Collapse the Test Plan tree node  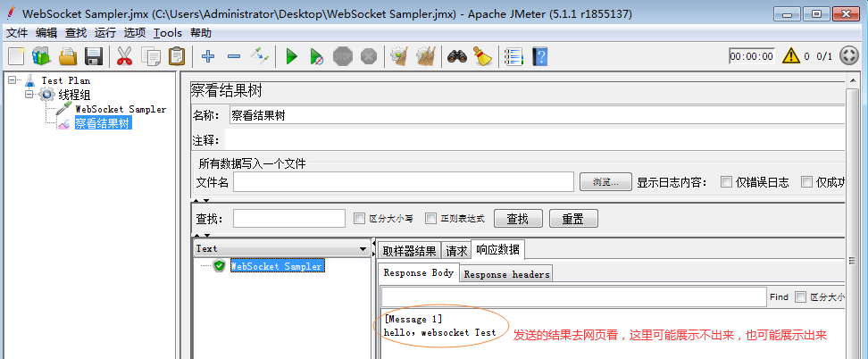13,80
